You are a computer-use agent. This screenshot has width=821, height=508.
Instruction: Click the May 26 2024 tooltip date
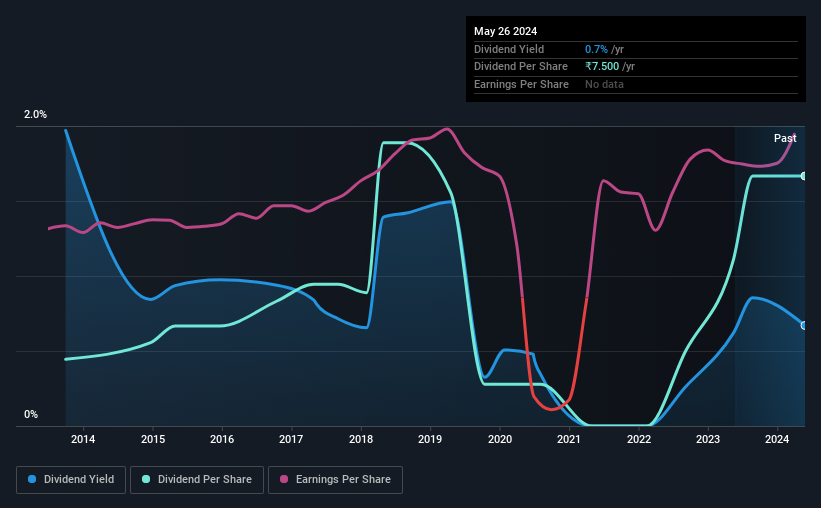(x=505, y=31)
